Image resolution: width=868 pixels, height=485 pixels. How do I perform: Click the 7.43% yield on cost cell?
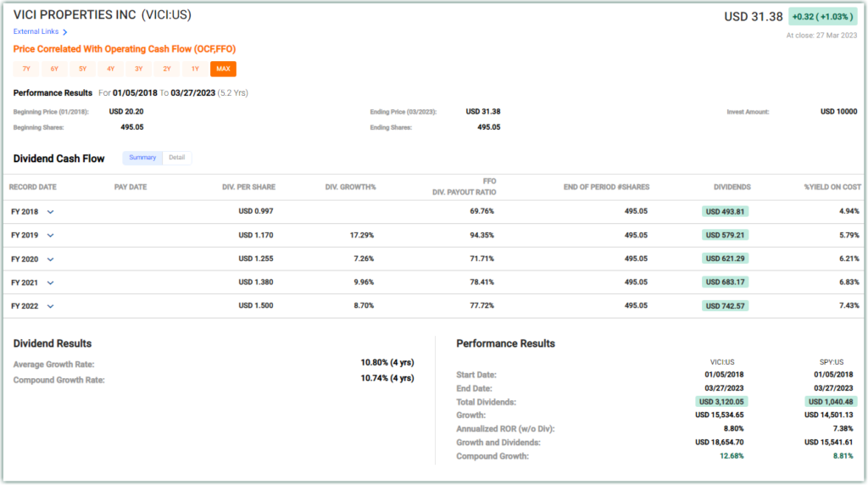pos(849,305)
